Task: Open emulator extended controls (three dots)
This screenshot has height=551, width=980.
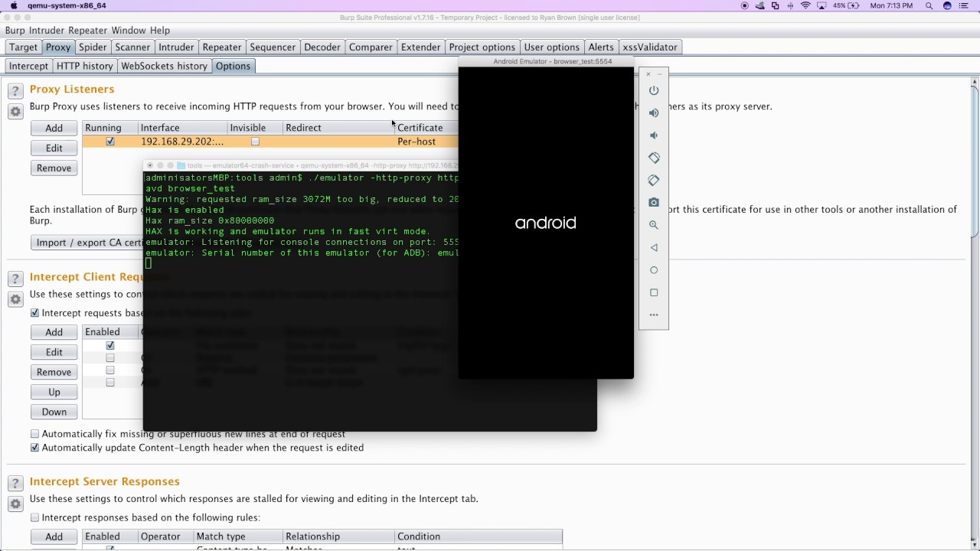Action: 654,315
